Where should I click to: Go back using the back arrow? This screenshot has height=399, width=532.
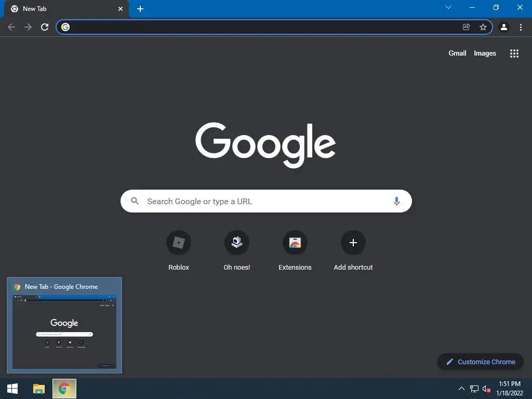[11, 27]
